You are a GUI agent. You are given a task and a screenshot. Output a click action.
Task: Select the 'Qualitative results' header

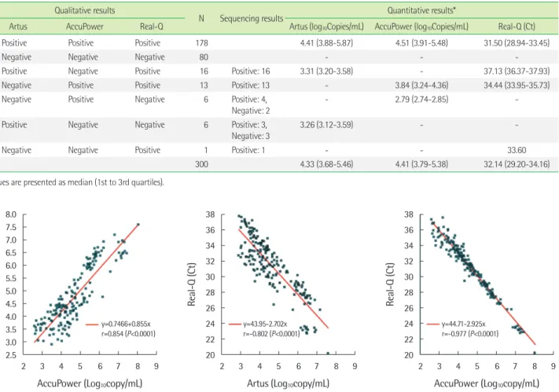84,10
